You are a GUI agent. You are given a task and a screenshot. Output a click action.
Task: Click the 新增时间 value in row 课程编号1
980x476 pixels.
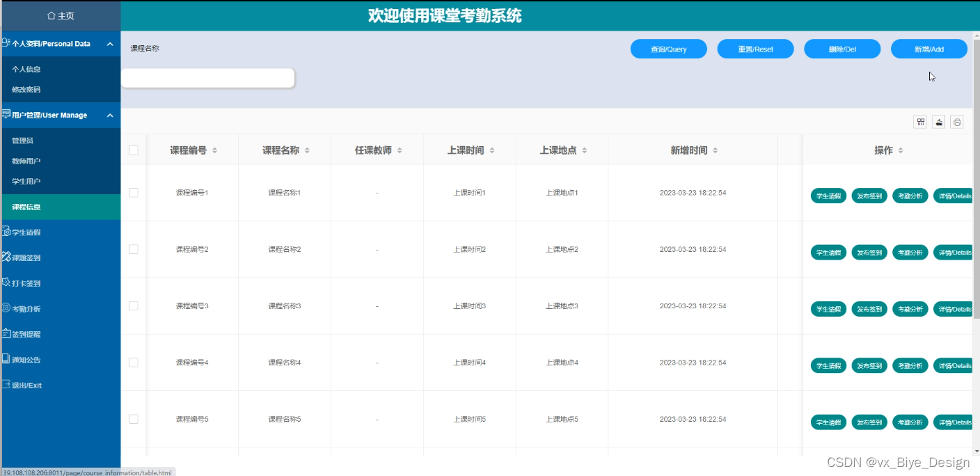click(693, 193)
